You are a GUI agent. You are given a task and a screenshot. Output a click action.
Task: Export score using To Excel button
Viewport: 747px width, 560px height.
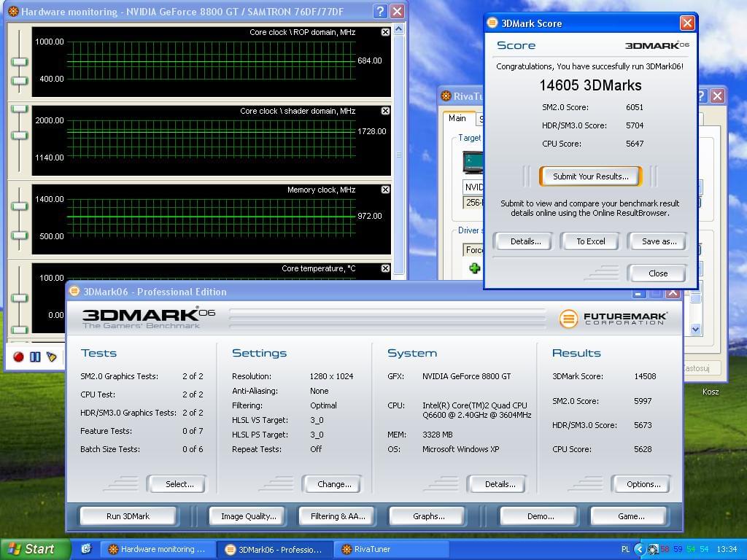(590, 241)
